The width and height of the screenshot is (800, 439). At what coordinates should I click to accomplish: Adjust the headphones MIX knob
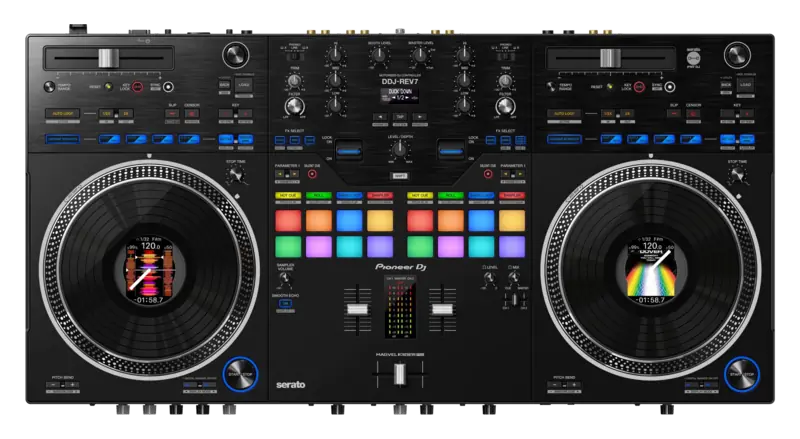tap(514, 278)
